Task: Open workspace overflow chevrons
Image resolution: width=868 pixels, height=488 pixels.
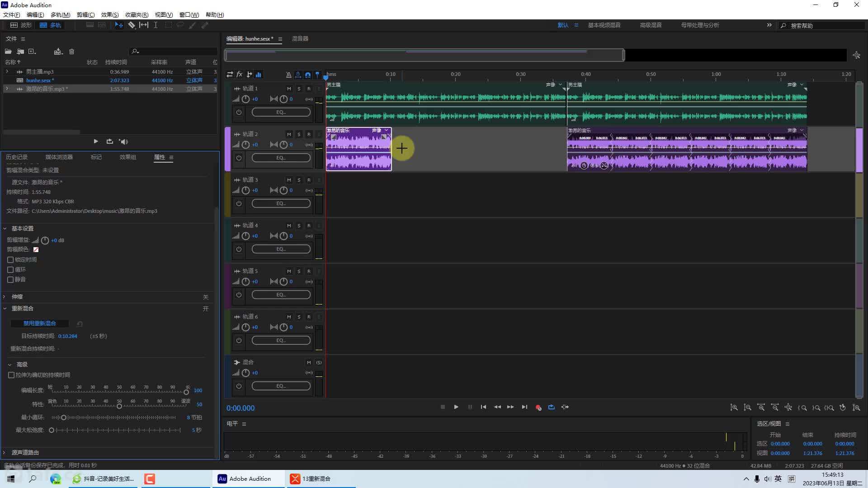Action: click(769, 25)
